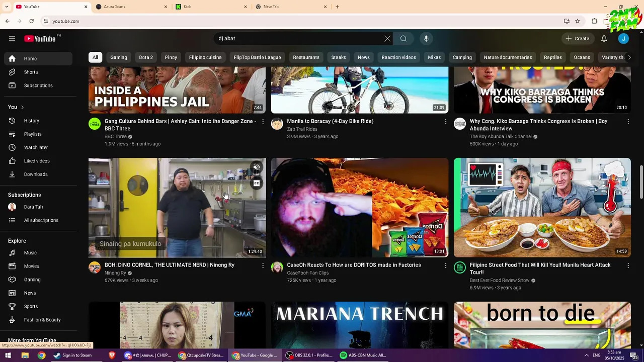The height and width of the screenshot is (362, 644).
Task: Open Gaming under Explore
Action: (38, 280)
